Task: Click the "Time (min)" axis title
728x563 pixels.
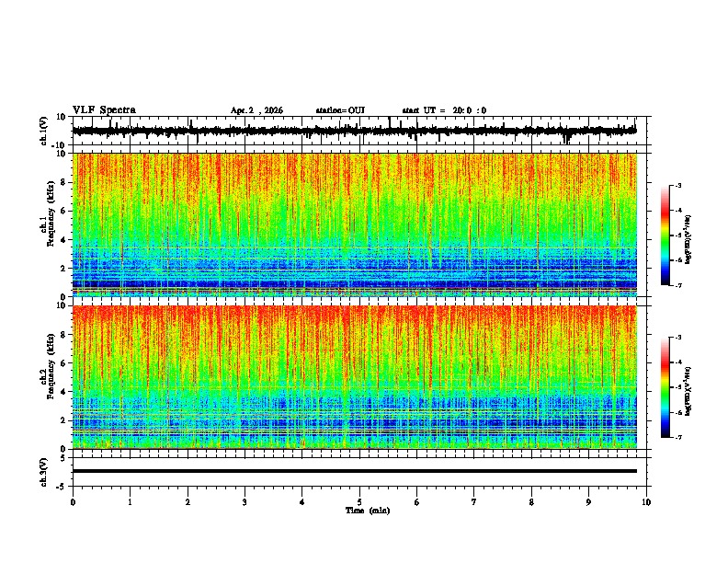Action: coord(368,511)
